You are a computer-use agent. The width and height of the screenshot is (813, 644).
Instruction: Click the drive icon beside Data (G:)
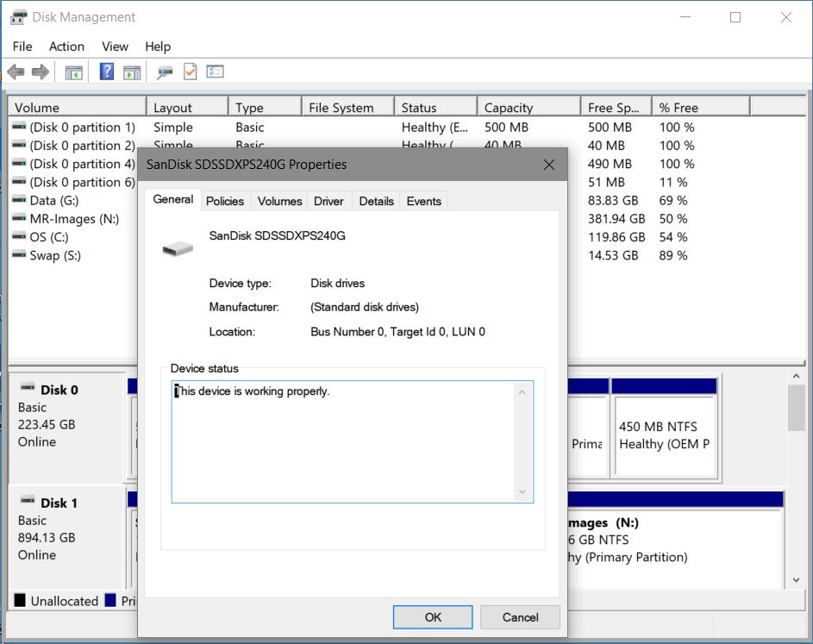click(19, 200)
